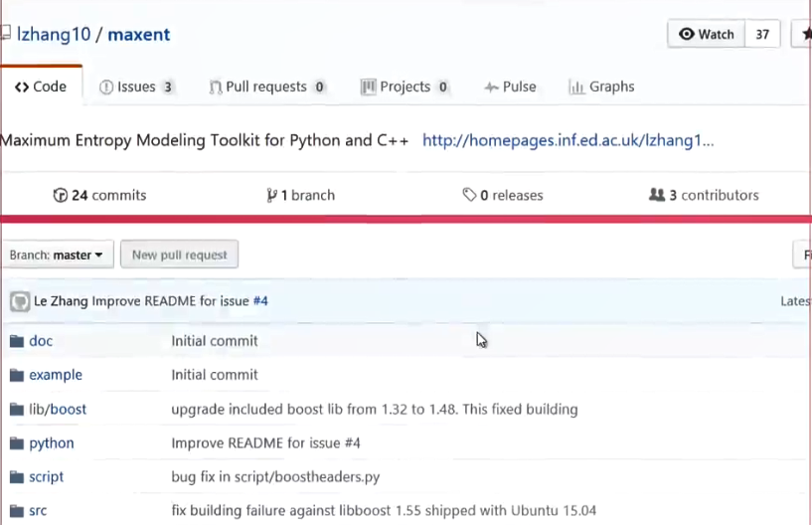Click Le Zhang's avatar thumbnail
Image resolution: width=812 pixels, height=525 pixels.
pyautogui.click(x=20, y=301)
